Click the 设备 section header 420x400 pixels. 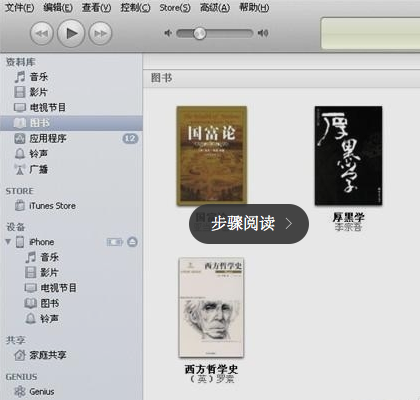click(15, 227)
